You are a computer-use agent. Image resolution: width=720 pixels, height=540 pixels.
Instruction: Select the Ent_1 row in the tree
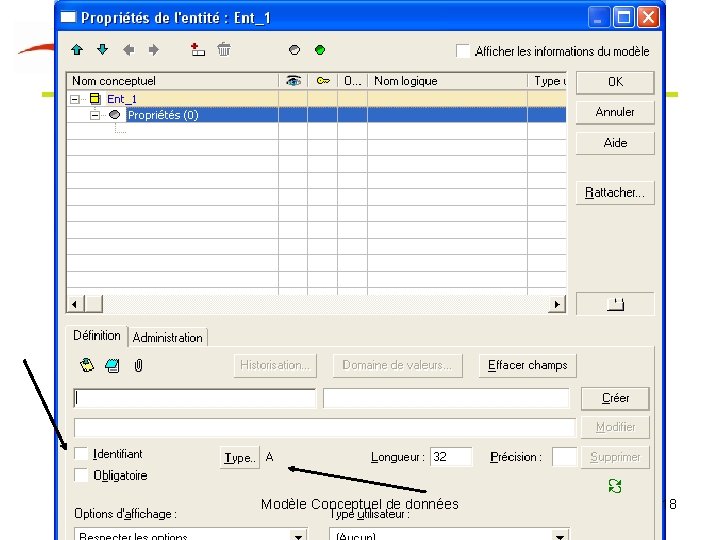point(317,99)
